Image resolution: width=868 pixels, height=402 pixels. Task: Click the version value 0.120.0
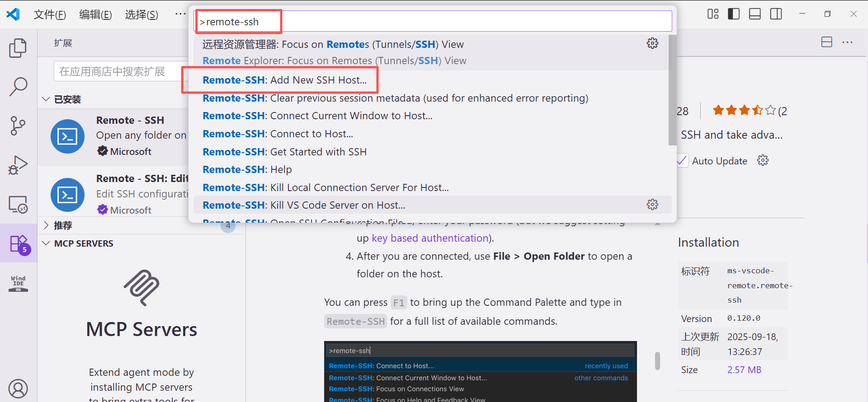click(x=744, y=318)
